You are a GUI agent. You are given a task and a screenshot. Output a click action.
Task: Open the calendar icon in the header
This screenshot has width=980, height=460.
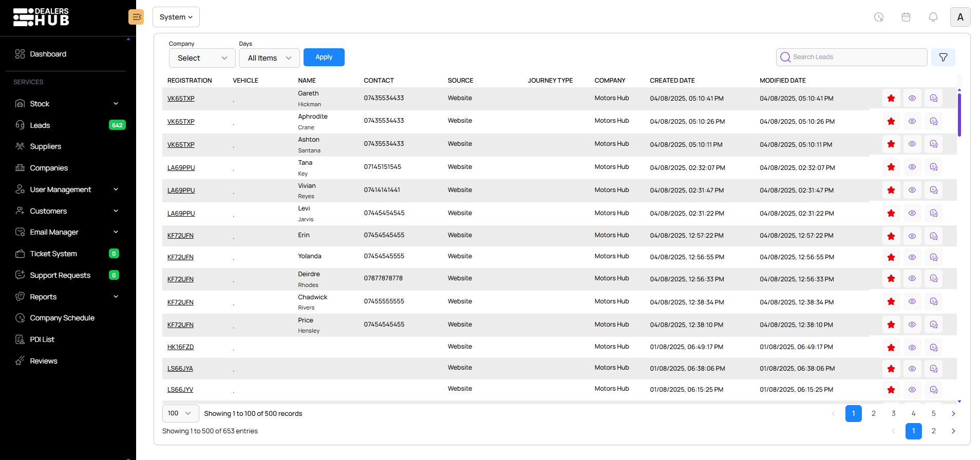tap(906, 17)
